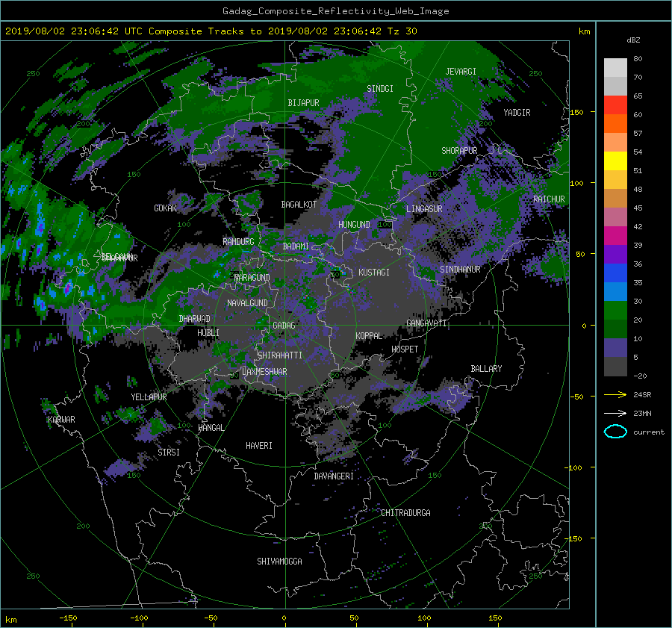Screen dimensions: 672x628
Task: Click the GOKAK city label
Action: (166, 208)
